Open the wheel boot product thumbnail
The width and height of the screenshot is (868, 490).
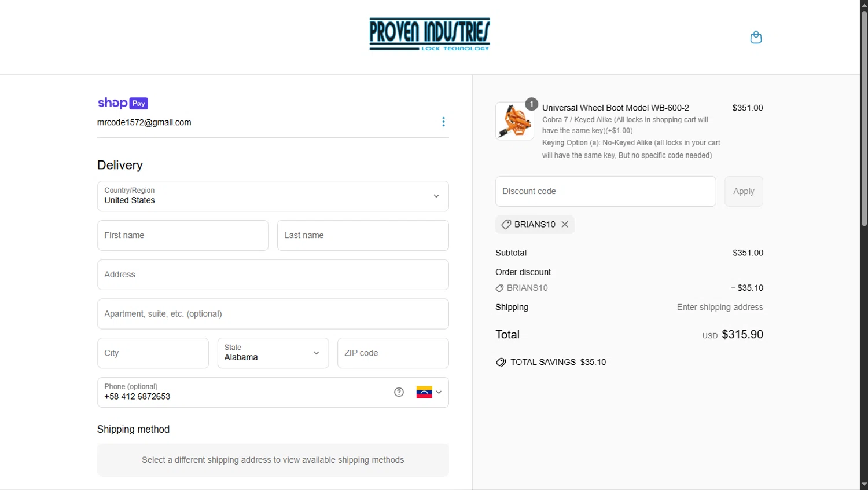coord(514,121)
